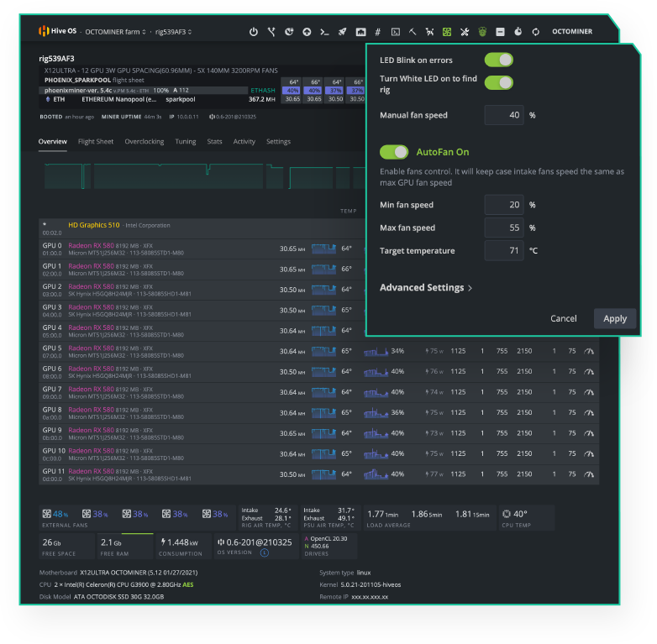The height and width of the screenshot is (644, 657).
Task: Click the CPU temp chip icon
Action: [507, 514]
